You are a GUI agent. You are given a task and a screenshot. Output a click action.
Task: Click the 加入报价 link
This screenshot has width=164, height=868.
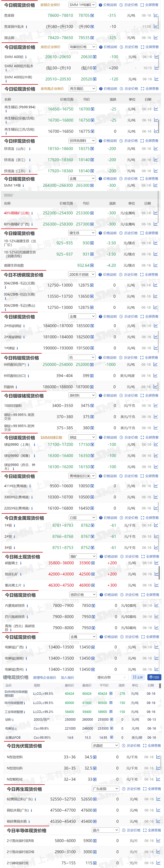67,678
